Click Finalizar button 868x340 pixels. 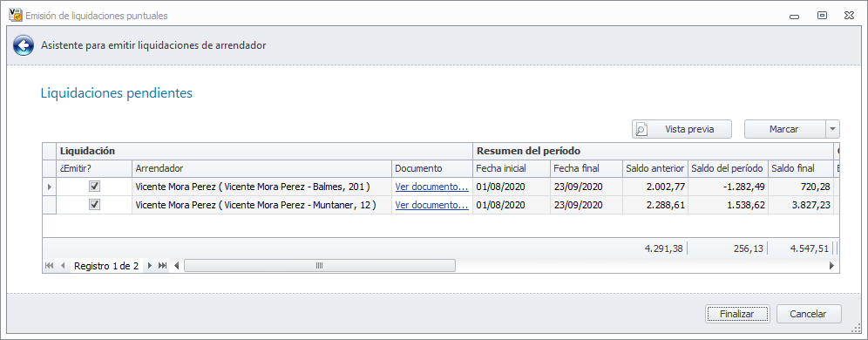pyautogui.click(x=737, y=314)
